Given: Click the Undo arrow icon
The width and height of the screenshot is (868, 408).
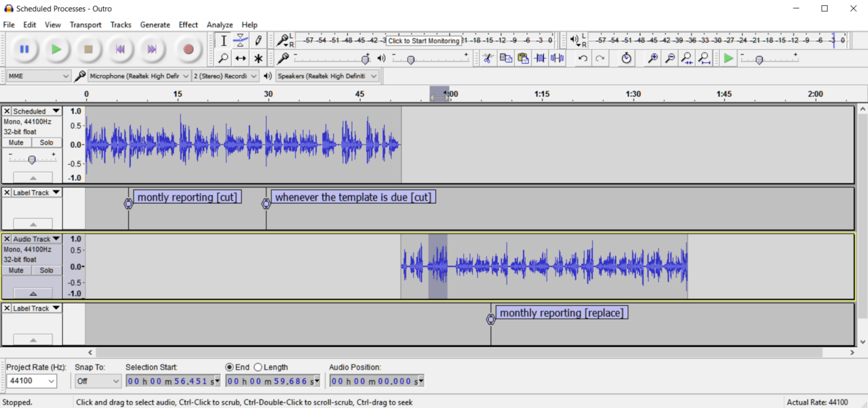Looking at the screenshot, I should tap(583, 58).
